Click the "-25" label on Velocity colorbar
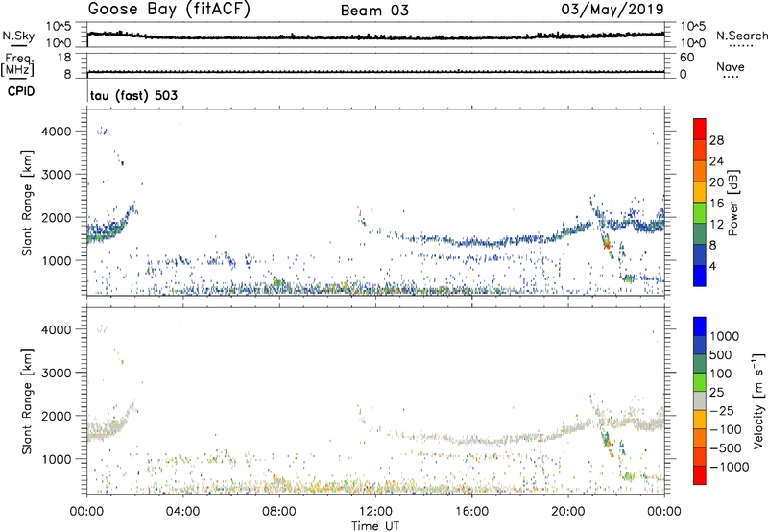The height and width of the screenshot is (532, 768). (x=722, y=410)
